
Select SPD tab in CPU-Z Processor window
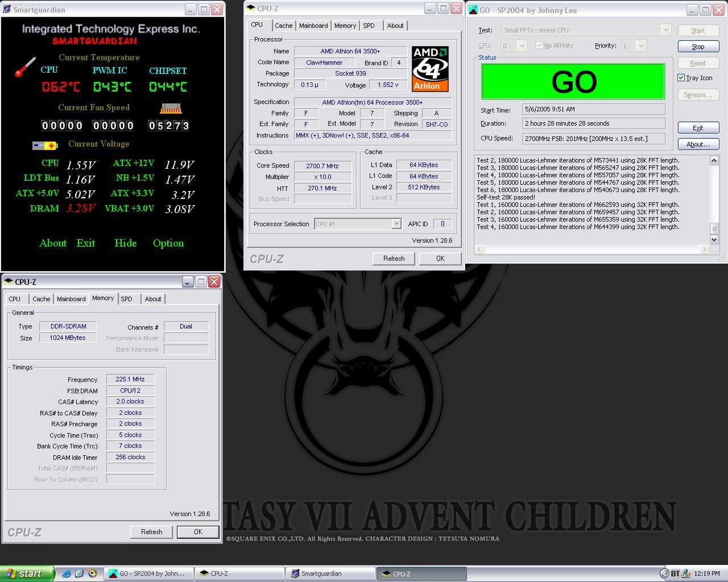[369, 26]
